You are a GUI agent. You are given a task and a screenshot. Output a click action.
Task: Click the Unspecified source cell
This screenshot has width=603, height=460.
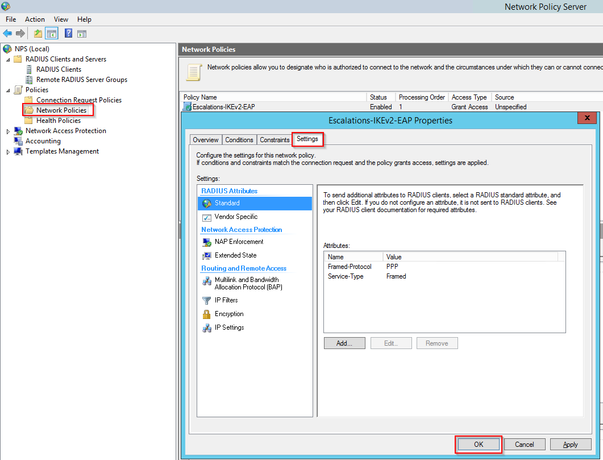click(x=511, y=107)
